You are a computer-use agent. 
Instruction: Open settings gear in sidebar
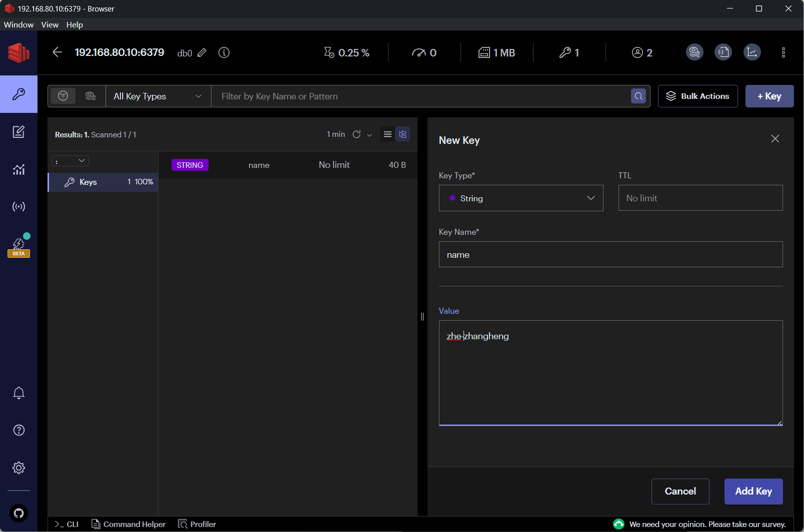point(18,468)
